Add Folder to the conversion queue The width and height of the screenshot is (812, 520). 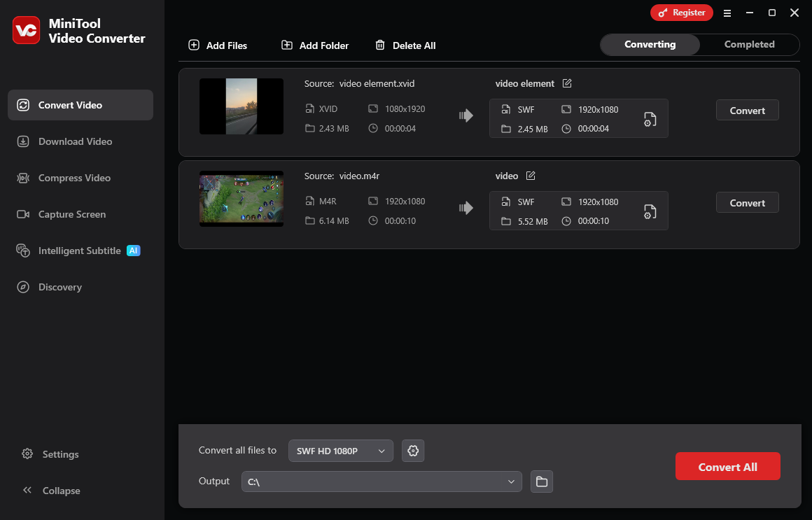tap(314, 45)
